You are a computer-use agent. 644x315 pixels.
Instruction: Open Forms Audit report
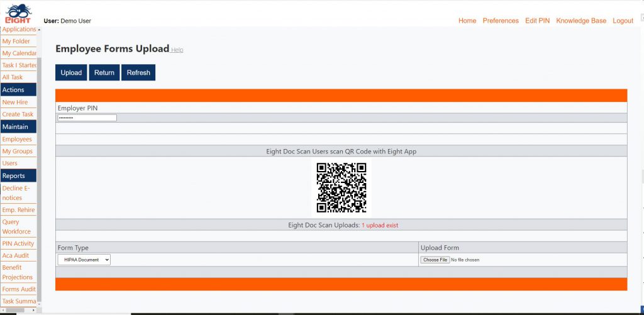point(19,289)
